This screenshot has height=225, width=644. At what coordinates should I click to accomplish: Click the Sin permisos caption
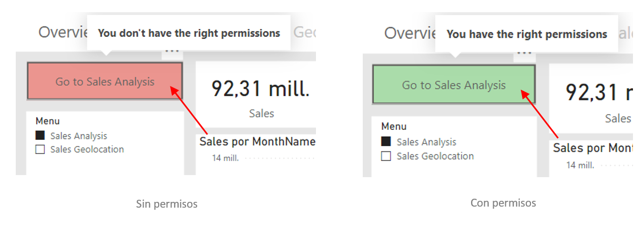pyautogui.click(x=167, y=203)
